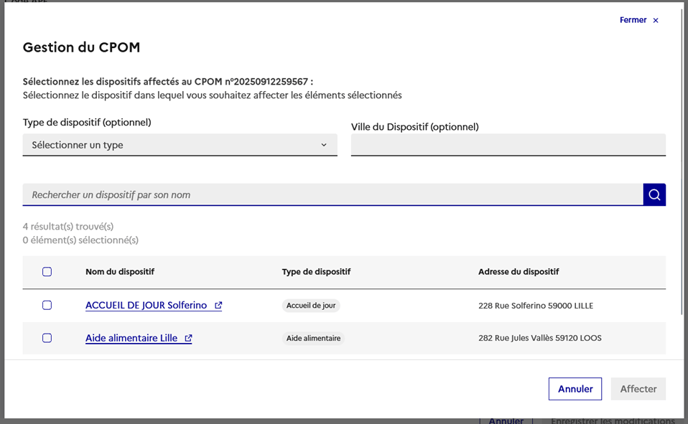Click the 'Adresse du dispositif' column header
The image size is (688, 424).
pyautogui.click(x=518, y=272)
